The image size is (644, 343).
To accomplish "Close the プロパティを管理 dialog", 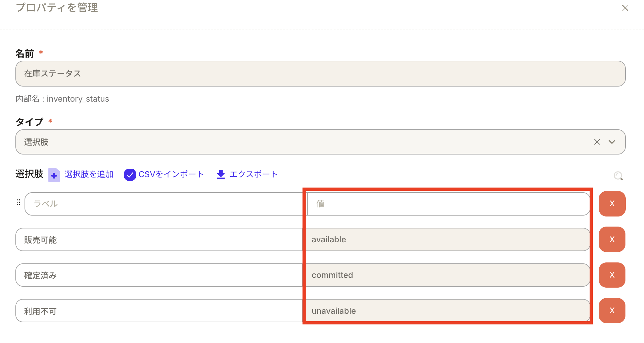I will 625,8.
